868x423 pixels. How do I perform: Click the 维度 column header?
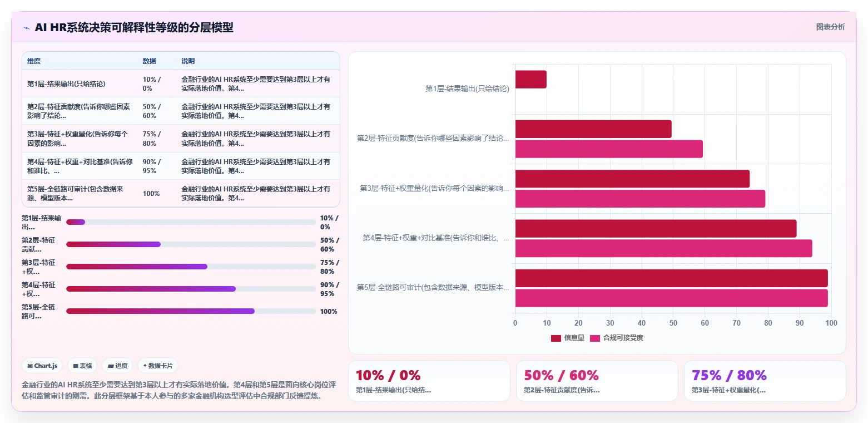pyautogui.click(x=34, y=61)
